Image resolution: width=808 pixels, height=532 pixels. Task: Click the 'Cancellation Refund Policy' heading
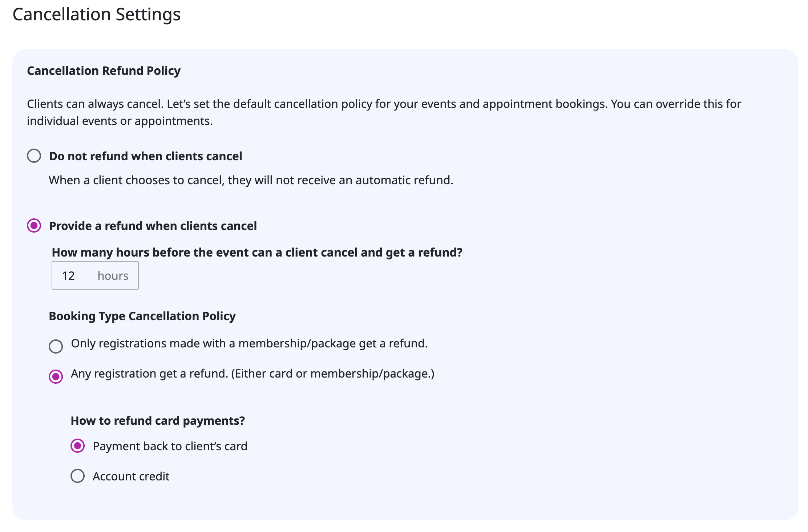coord(104,70)
